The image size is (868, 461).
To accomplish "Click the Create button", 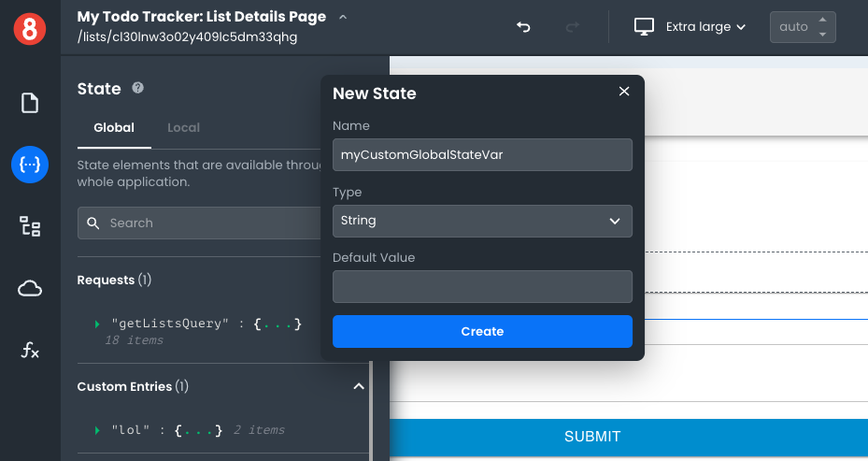I will pos(482,332).
